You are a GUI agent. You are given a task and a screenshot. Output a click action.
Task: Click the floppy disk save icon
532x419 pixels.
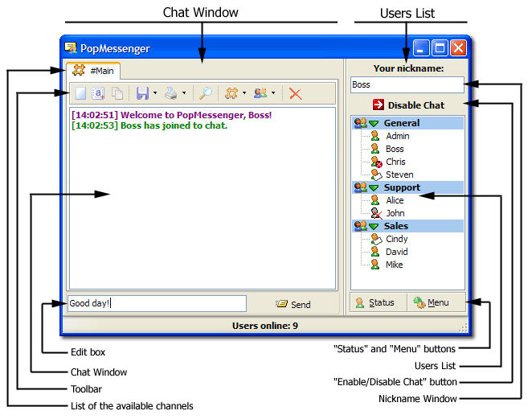(x=142, y=93)
